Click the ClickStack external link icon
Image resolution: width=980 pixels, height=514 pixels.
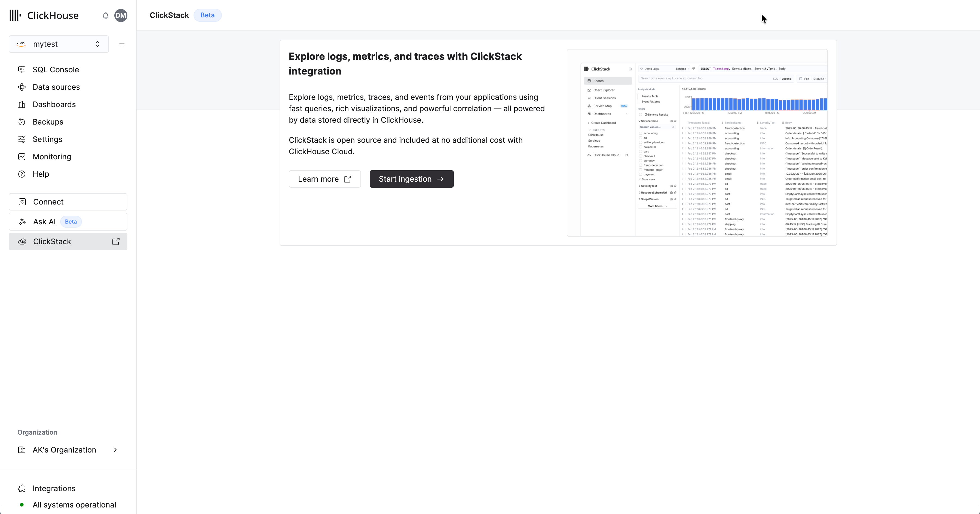click(x=116, y=242)
